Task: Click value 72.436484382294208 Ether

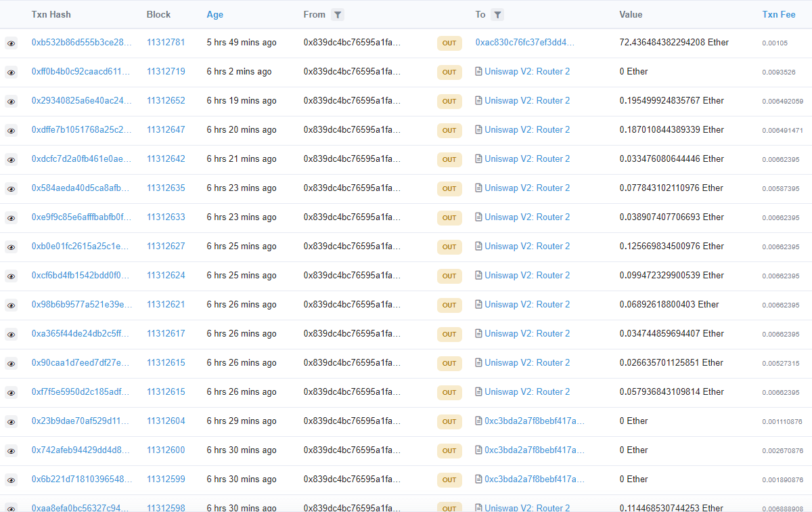Action: tap(674, 42)
